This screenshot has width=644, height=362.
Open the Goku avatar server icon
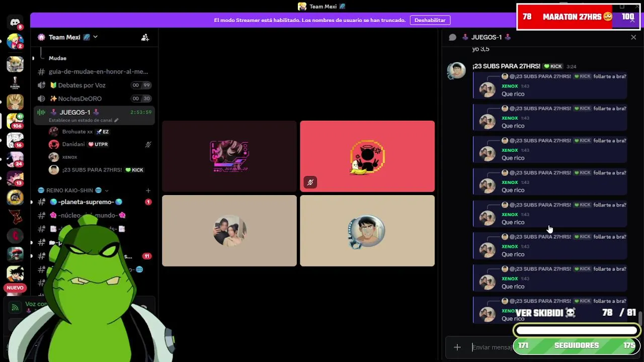(15, 273)
